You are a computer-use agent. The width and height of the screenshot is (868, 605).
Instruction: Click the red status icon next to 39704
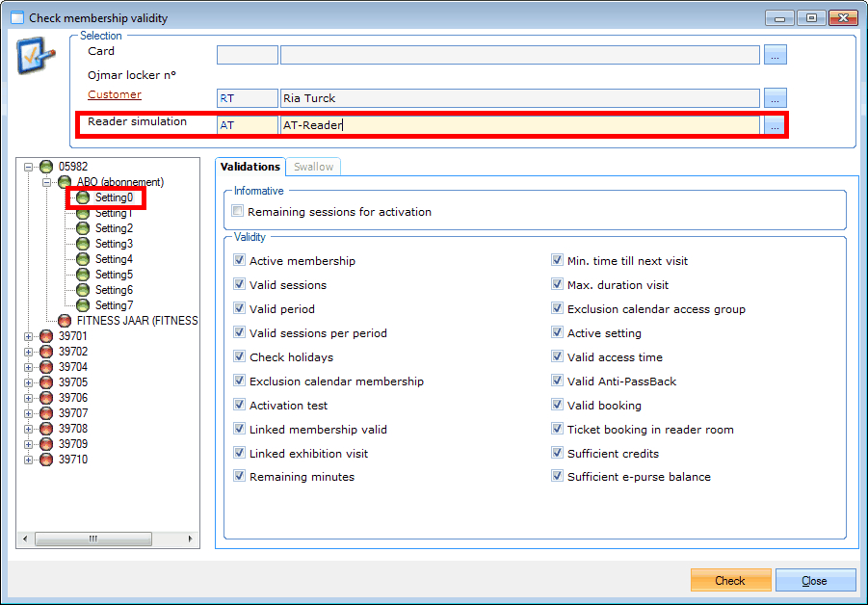46,367
